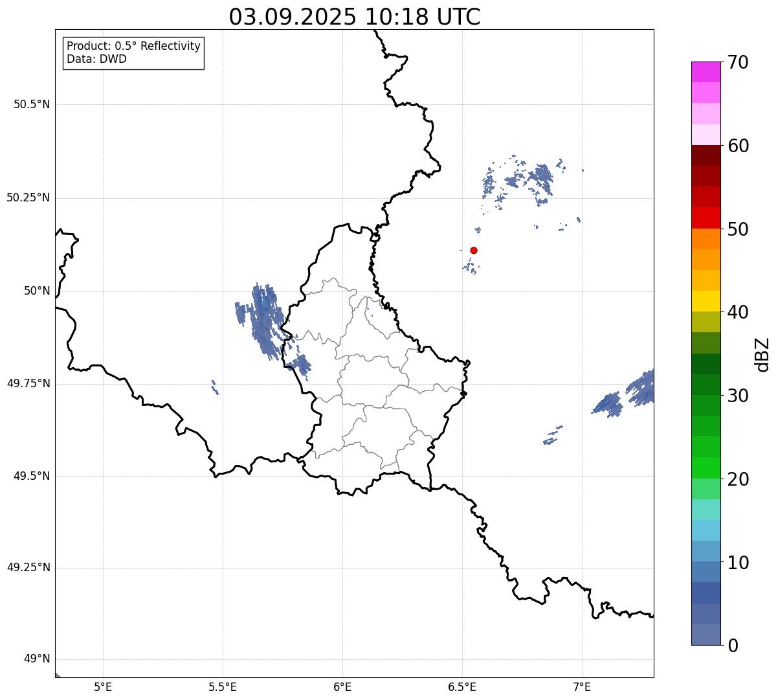Pick the orange swatch just below 50
778x700 pixels.
[706, 239]
